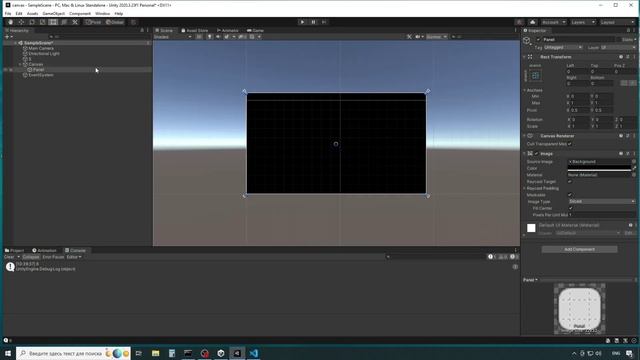Click the Pause button
The image size is (640, 360).
[x=313, y=22]
